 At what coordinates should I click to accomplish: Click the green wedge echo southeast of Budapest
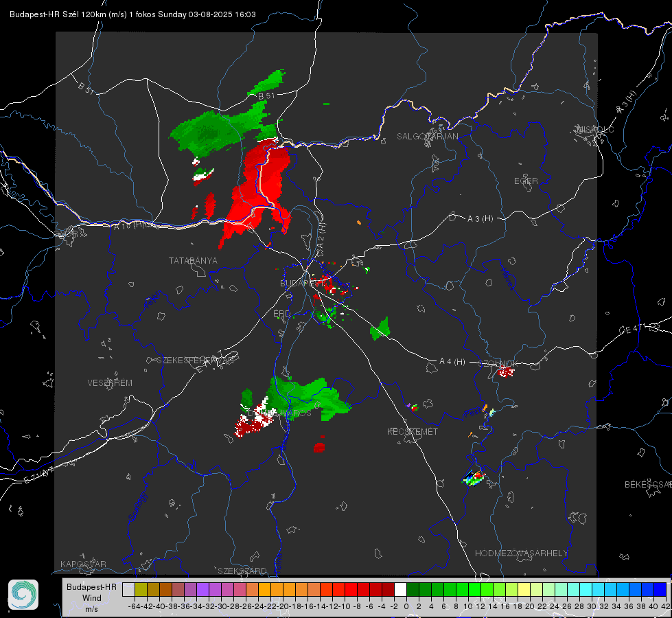tap(380, 330)
